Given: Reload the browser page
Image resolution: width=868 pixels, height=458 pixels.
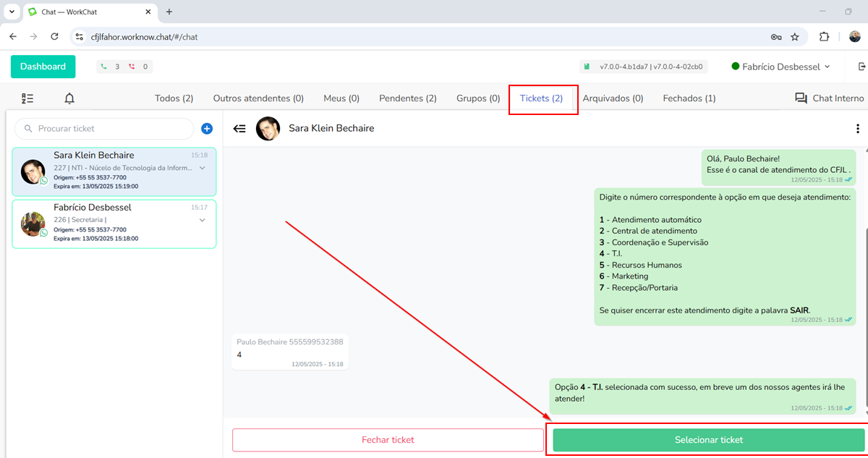Looking at the screenshot, I should (54, 37).
